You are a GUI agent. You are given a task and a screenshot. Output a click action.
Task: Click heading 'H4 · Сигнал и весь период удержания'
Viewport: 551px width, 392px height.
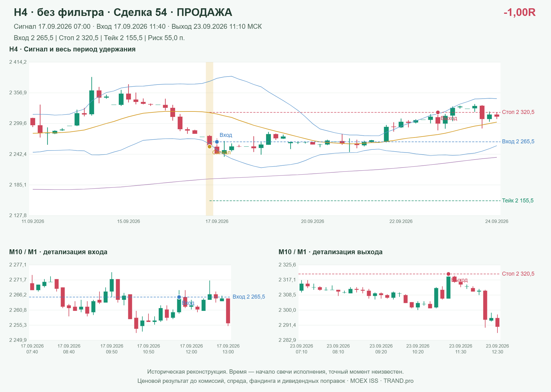tap(72, 49)
